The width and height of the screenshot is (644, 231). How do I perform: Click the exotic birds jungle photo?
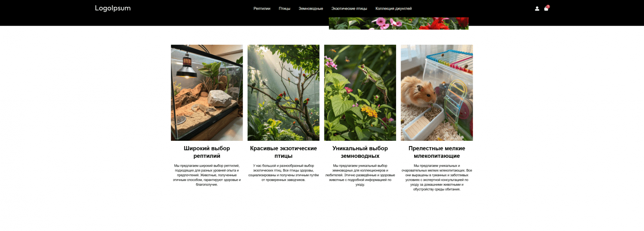[283, 93]
